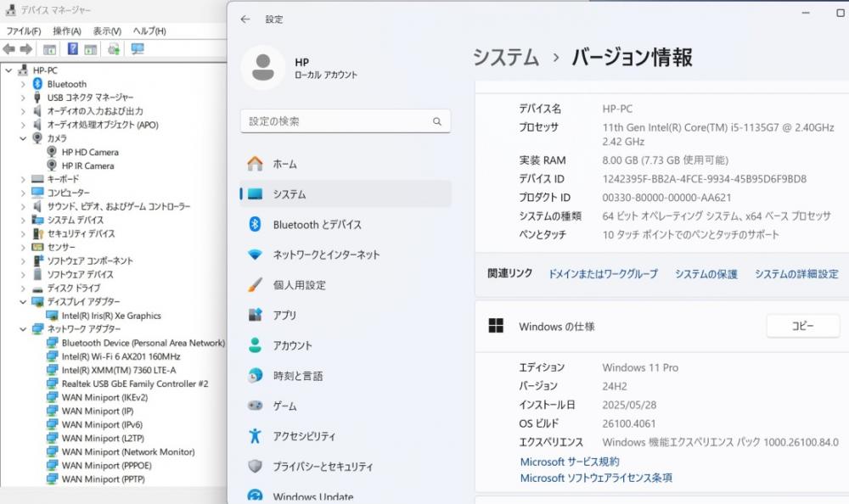Click the 設定の検索 search field

[x=345, y=121]
